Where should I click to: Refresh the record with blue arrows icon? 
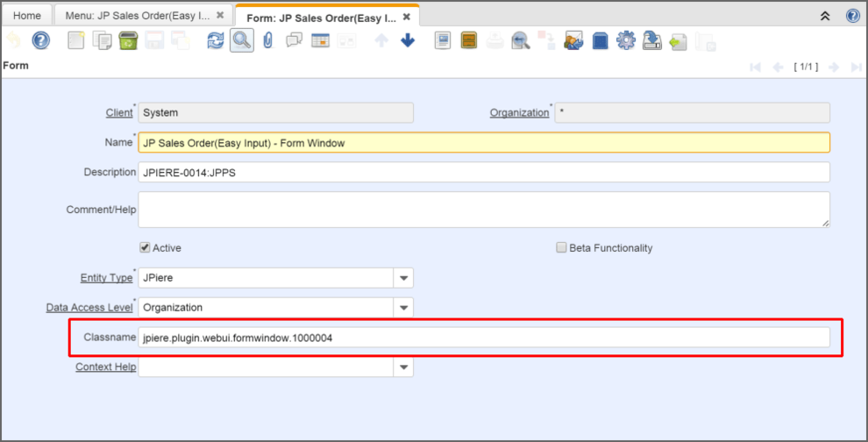click(x=216, y=40)
